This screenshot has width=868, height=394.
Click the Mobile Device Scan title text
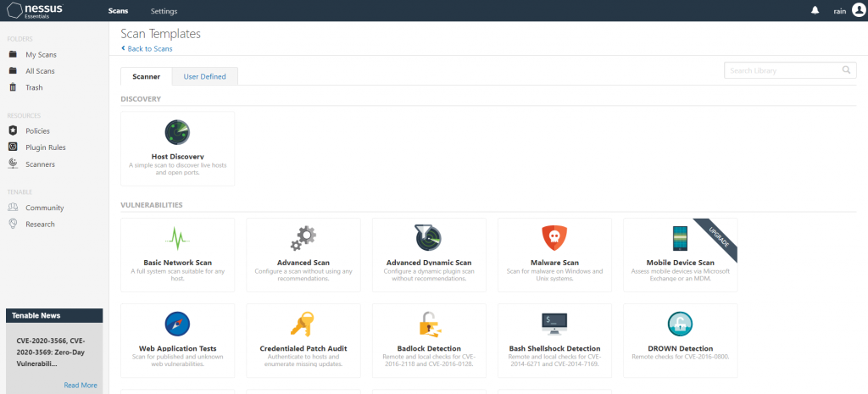click(681, 263)
